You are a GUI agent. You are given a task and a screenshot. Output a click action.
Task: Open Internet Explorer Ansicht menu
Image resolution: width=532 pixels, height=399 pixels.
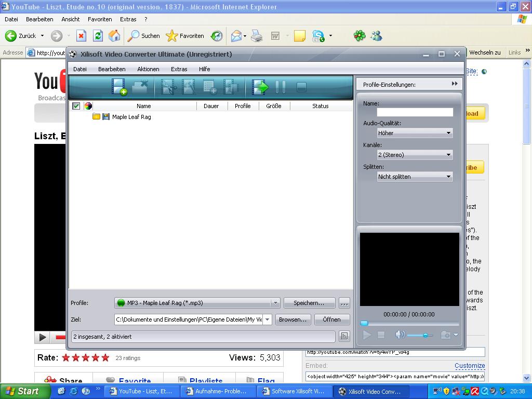click(x=70, y=19)
